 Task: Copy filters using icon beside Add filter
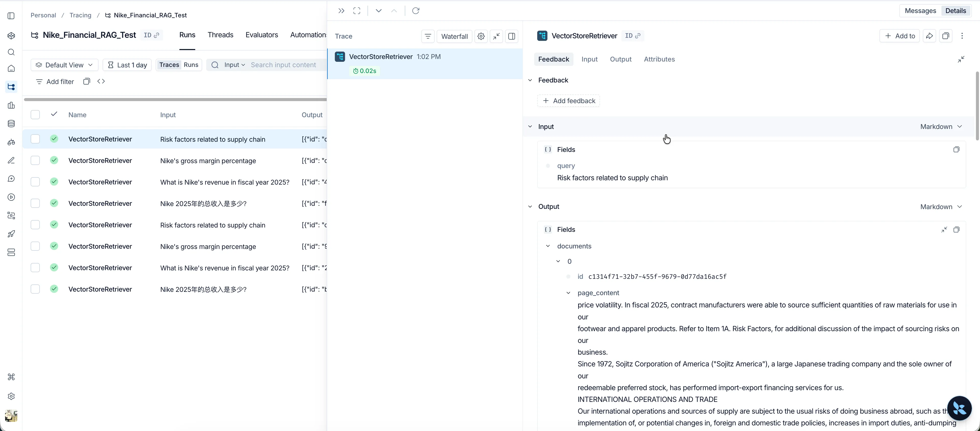[87, 81]
